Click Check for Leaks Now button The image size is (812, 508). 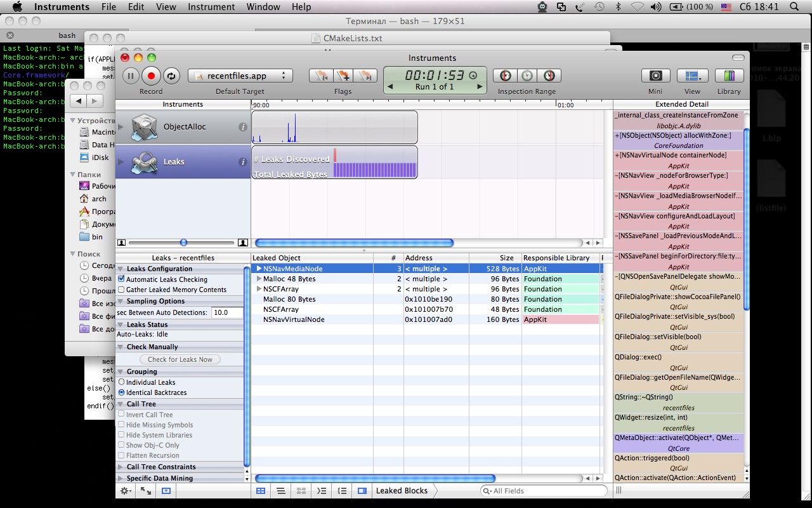tap(180, 359)
